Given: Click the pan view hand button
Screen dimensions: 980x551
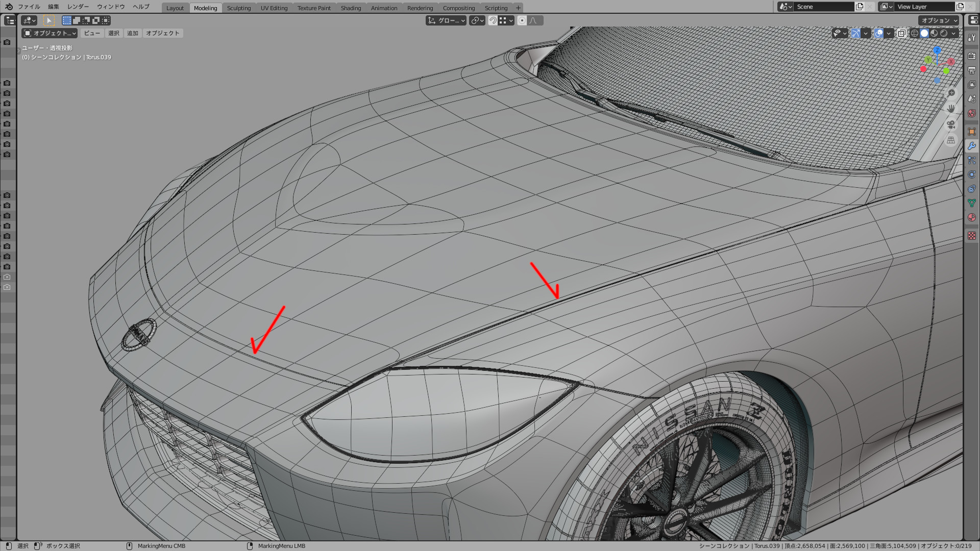Looking at the screenshot, I should coord(951,109).
